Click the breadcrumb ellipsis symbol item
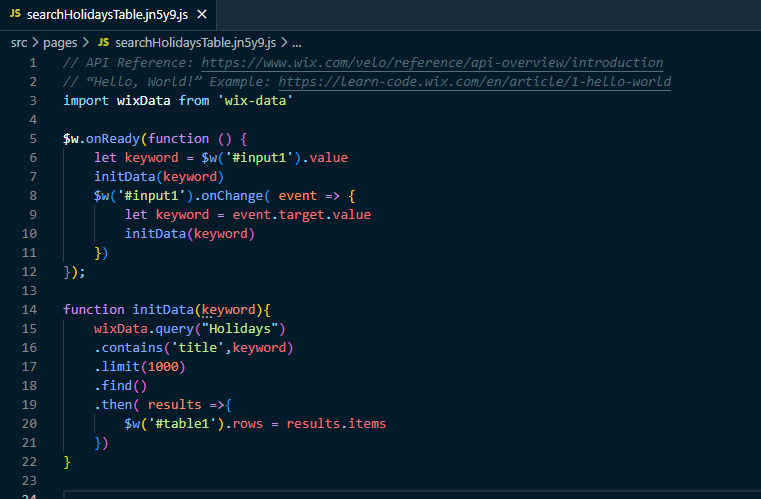The image size is (761, 499). coord(297,43)
